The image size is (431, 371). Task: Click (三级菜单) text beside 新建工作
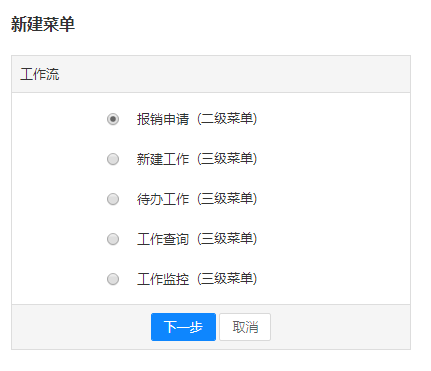pos(227,159)
